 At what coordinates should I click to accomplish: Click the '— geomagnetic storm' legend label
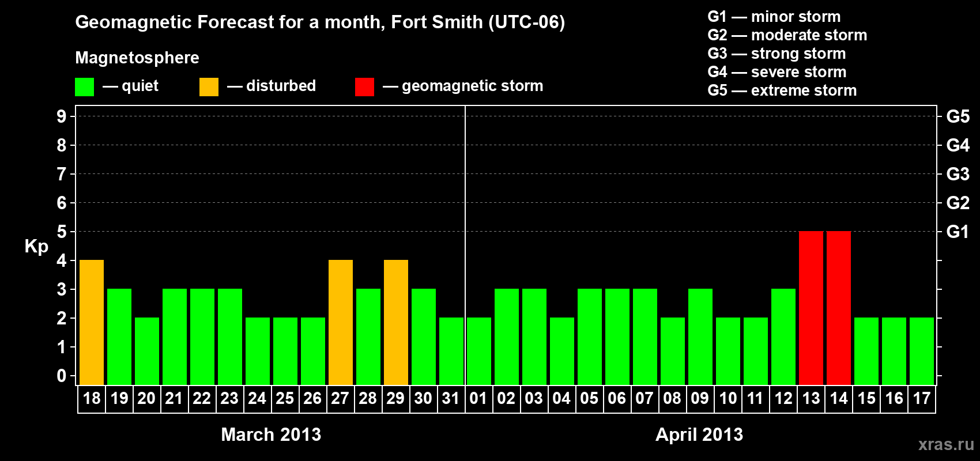pyautogui.click(x=463, y=86)
